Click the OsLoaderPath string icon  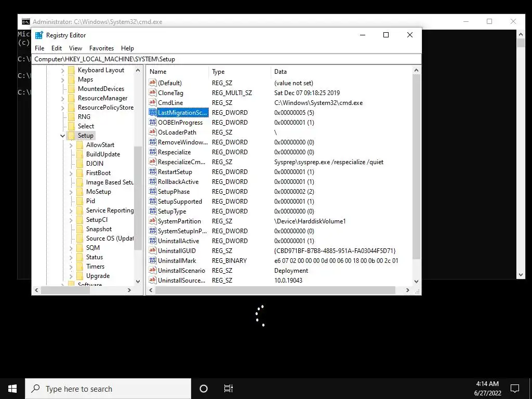(153, 132)
